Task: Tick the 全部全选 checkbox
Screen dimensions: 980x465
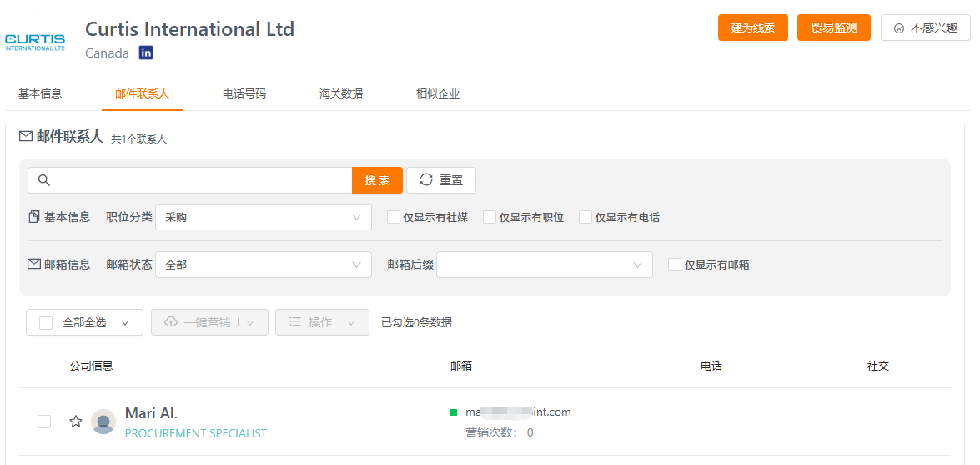Action: [x=46, y=323]
